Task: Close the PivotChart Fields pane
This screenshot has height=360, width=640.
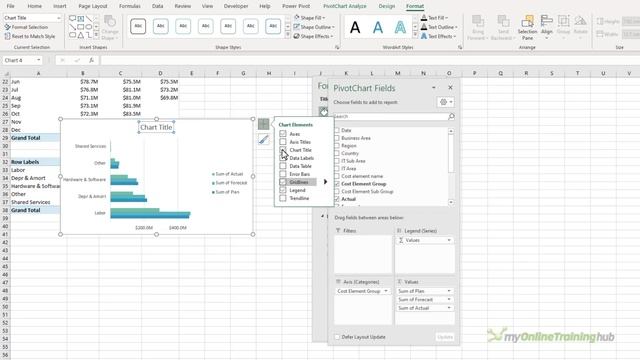Action: [x=450, y=87]
